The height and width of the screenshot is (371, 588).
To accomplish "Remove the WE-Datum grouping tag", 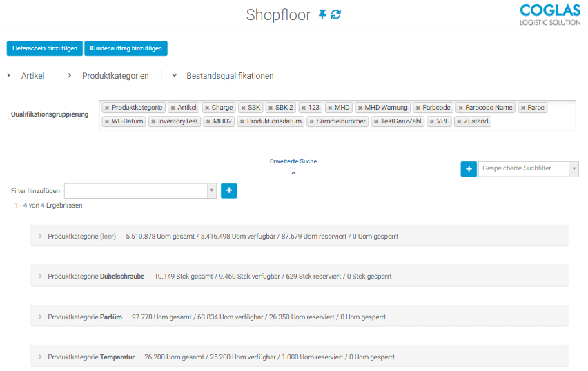I will [107, 121].
